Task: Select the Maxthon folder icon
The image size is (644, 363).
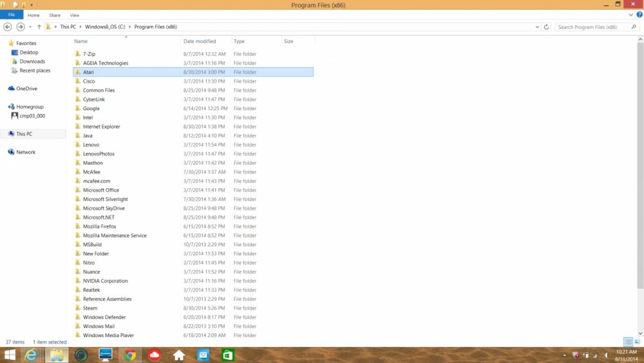Action: click(78, 162)
